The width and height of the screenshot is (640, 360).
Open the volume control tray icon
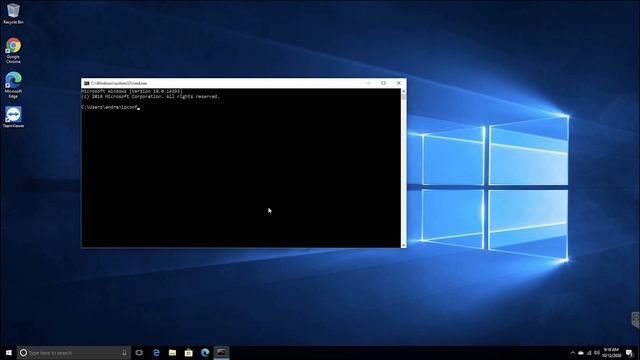[597, 353]
